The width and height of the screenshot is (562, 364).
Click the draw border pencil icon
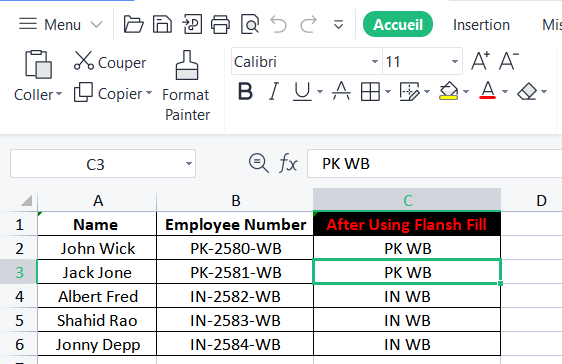tap(409, 92)
